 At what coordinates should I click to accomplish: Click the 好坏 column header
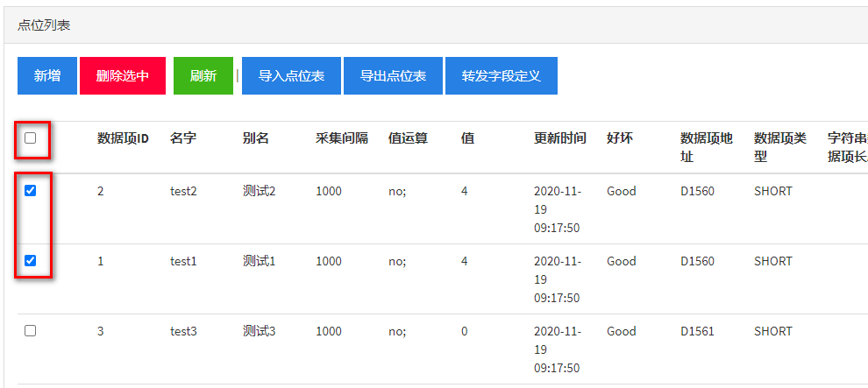620,138
